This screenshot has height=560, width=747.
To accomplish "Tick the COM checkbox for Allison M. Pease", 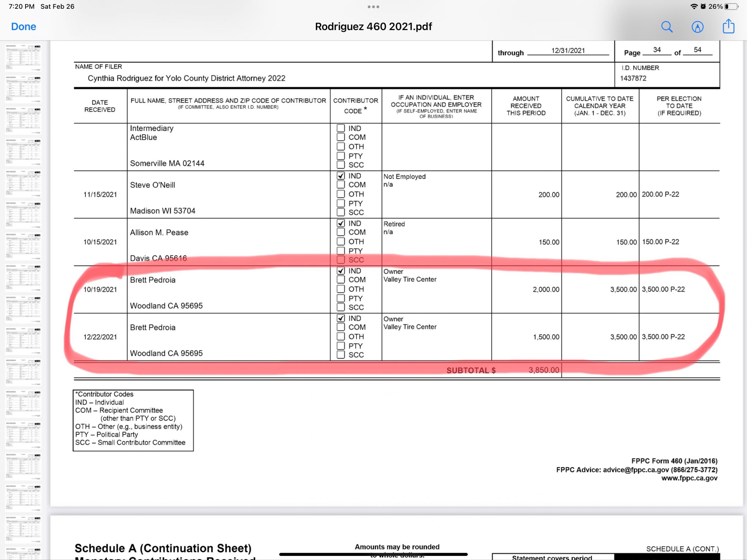I will tap(341, 232).
